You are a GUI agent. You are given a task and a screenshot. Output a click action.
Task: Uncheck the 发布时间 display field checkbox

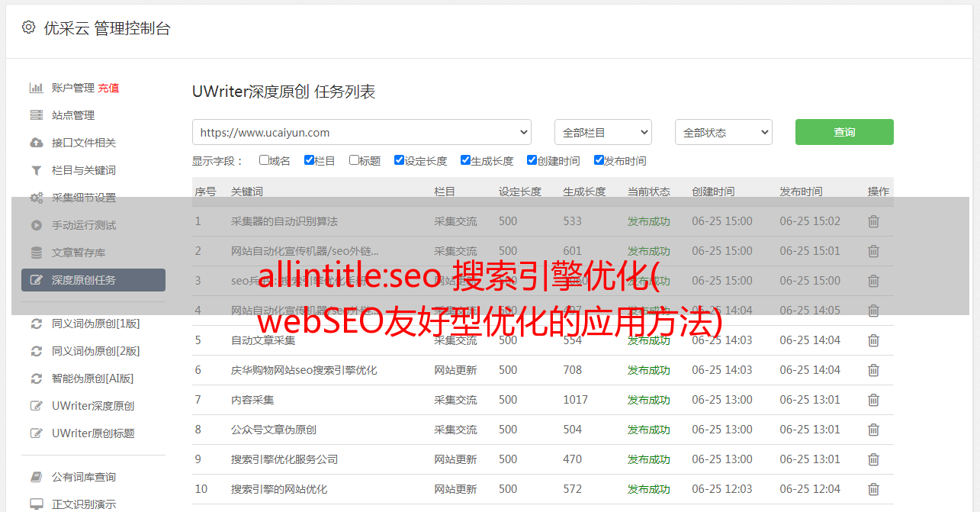point(598,160)
